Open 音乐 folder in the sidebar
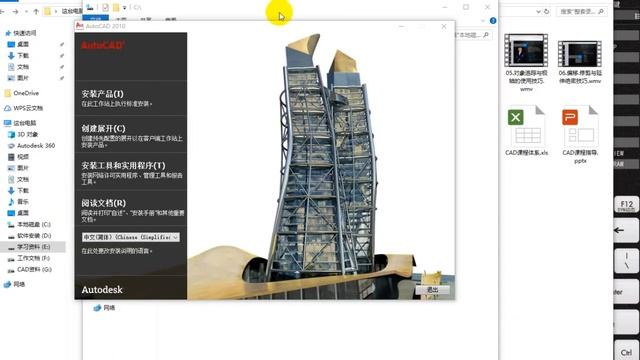The image size is (640, 360). [x=23, y=202]
